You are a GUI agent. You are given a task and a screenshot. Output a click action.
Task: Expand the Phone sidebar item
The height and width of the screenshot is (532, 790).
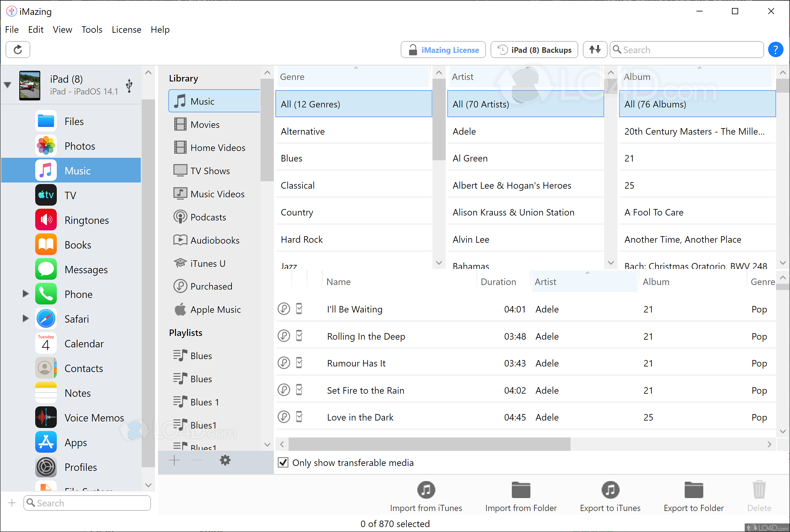coord(25,294)
